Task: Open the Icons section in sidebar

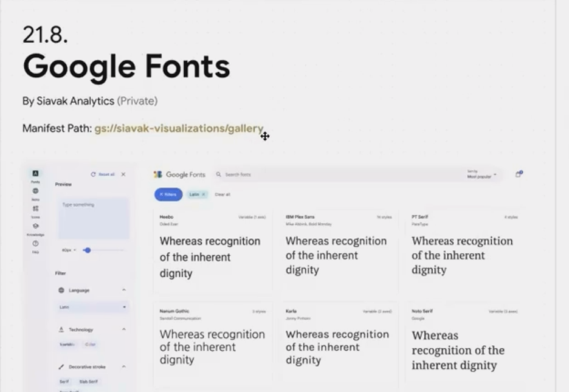Action: 35,211
